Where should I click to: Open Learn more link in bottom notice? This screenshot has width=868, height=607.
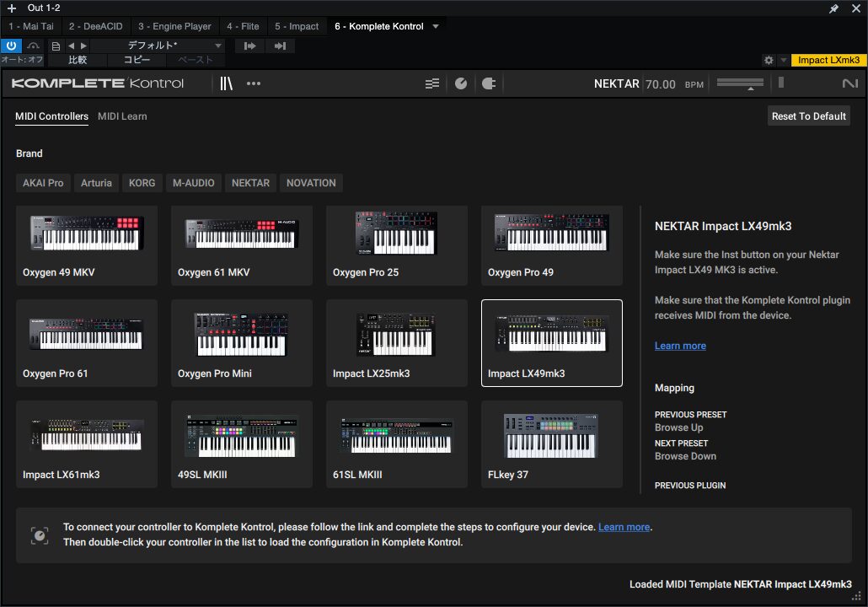click(624, 527)
